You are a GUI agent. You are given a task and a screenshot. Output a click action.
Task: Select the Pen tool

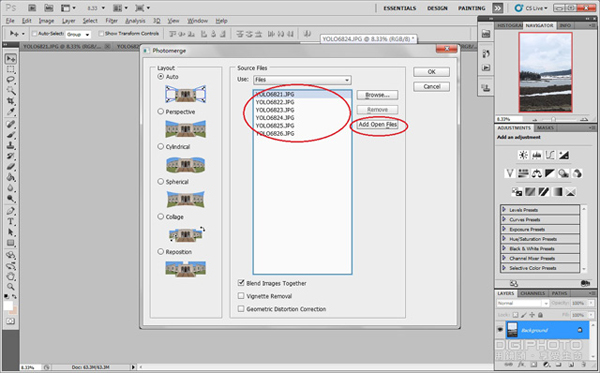point(11,211)
